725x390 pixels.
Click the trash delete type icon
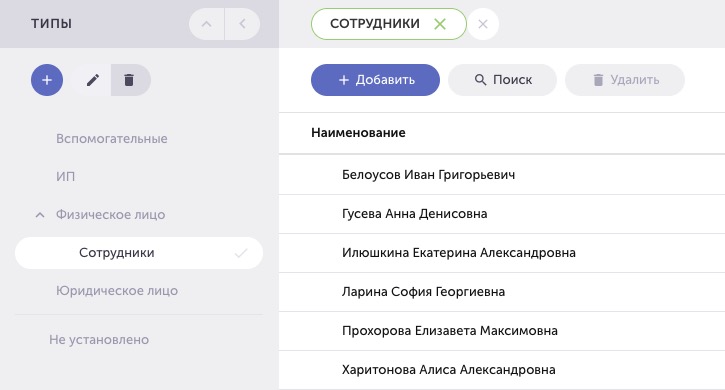[x=129, y=80]
